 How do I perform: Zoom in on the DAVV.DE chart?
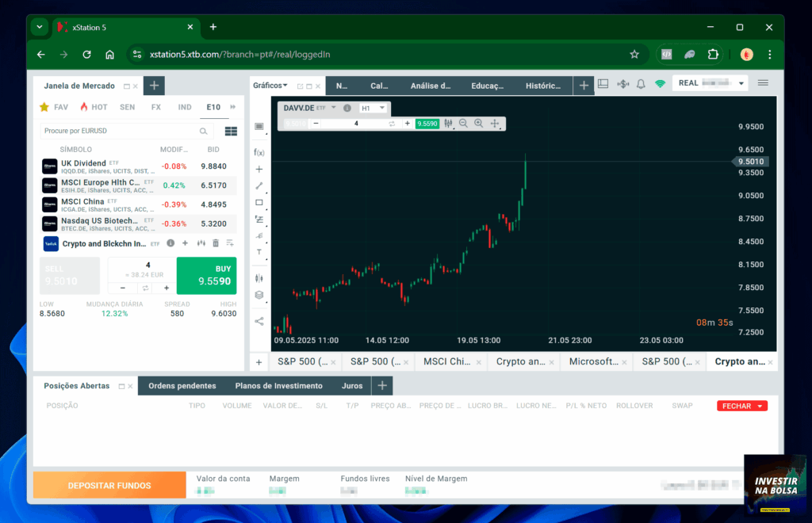click(478, 123)
